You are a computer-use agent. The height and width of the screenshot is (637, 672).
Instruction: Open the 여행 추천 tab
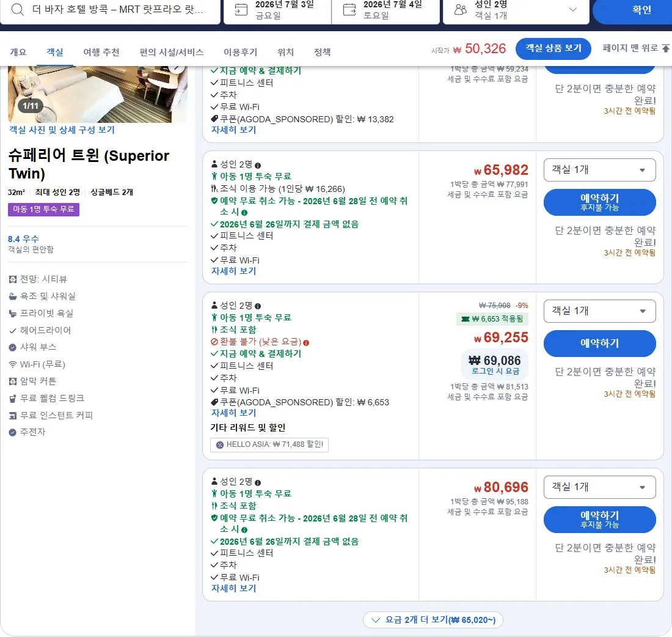pos(101,52)
